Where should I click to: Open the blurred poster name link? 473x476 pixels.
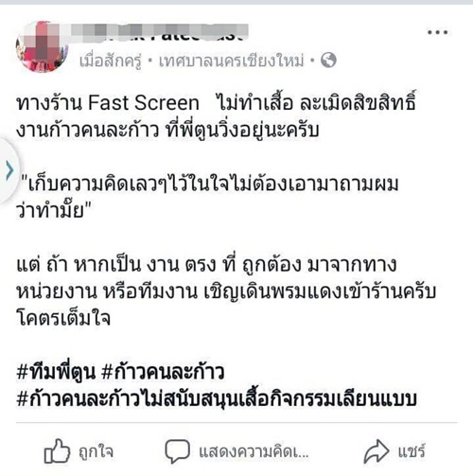(159, 33)
